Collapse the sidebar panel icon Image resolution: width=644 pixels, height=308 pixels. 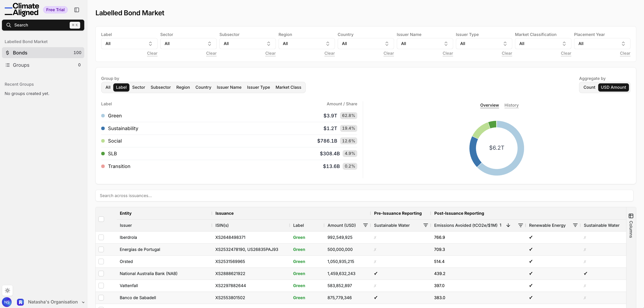coord(77,10)
